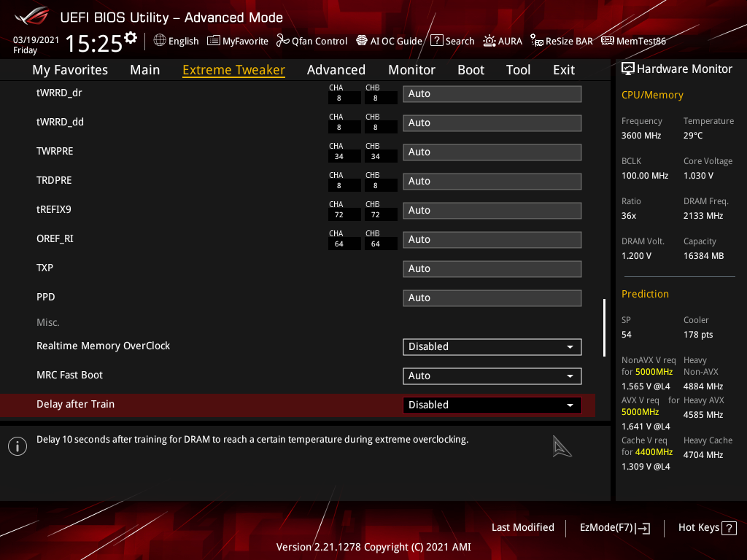
Task: Click the TXP setting label
Action: point(44,268)
